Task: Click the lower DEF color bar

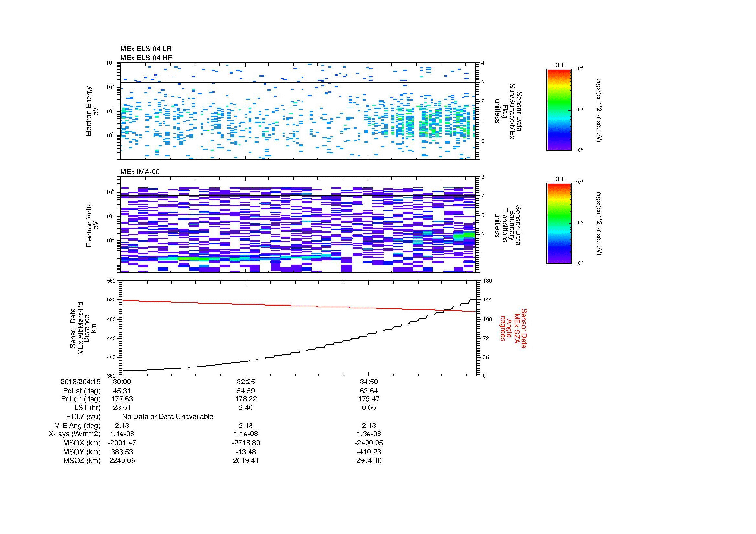Action: 559,224
